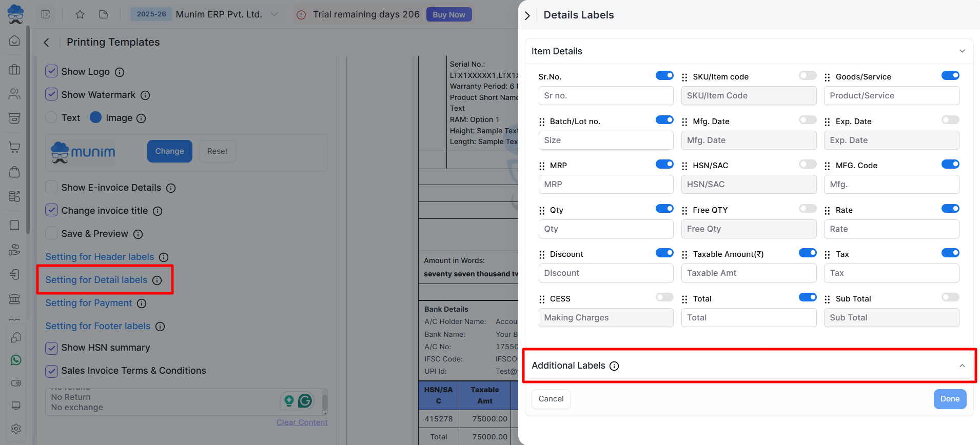
Task: Open the company selector dropdown arrow
Action: (275, 14)
